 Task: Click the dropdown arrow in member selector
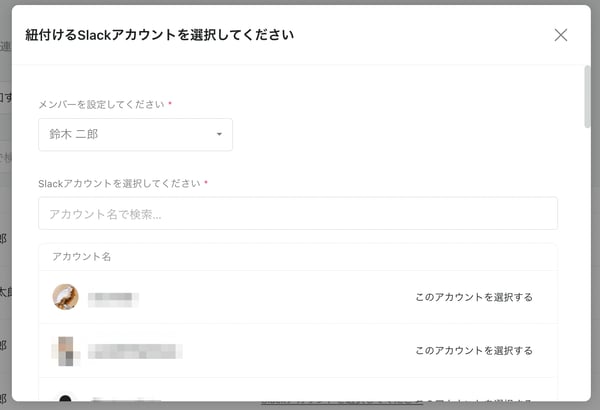click(219, 134)
